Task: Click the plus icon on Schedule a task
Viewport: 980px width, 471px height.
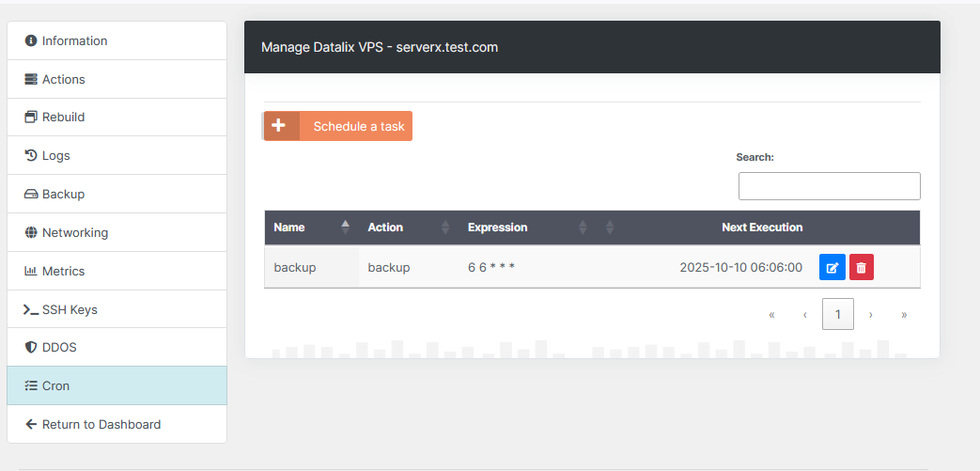Action: pyautogui.click(x=279, y=126)
